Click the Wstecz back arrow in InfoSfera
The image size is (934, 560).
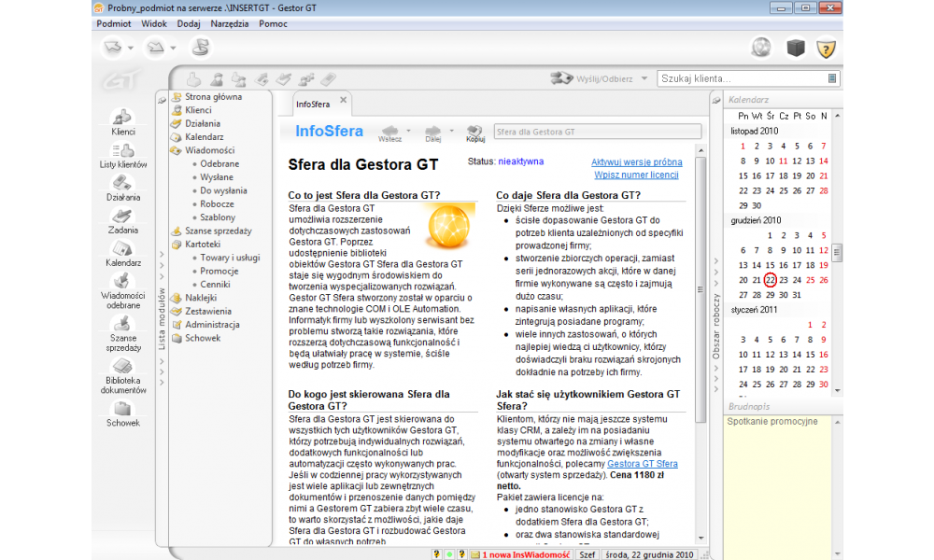pyautogui.click(x=389, y=133)
